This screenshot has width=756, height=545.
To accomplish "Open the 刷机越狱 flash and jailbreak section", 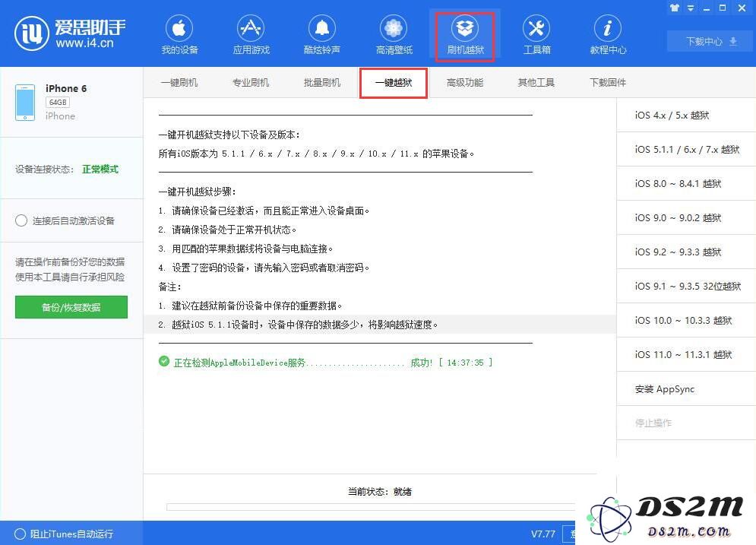I will click(x=465, y=36).
